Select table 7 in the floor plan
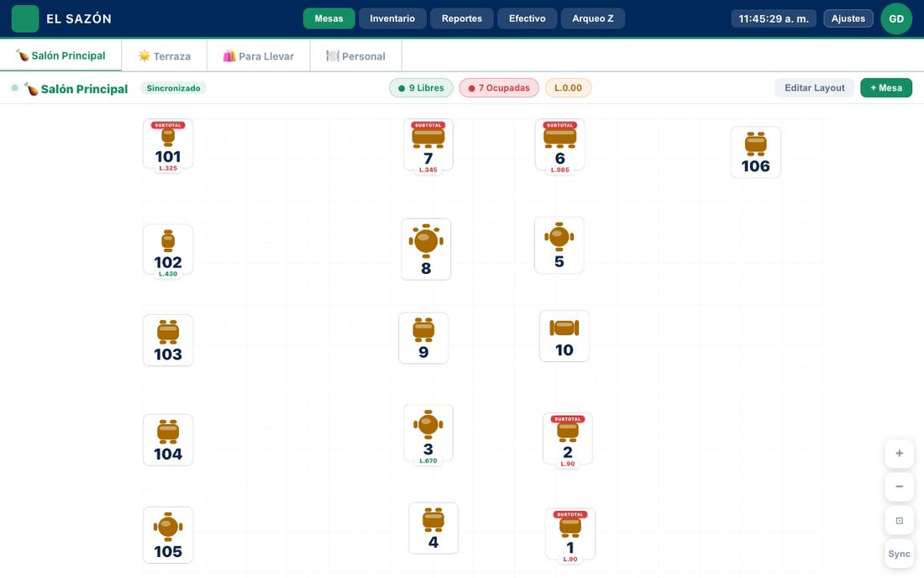Screen dimensions: 924x578 point(428,145)
